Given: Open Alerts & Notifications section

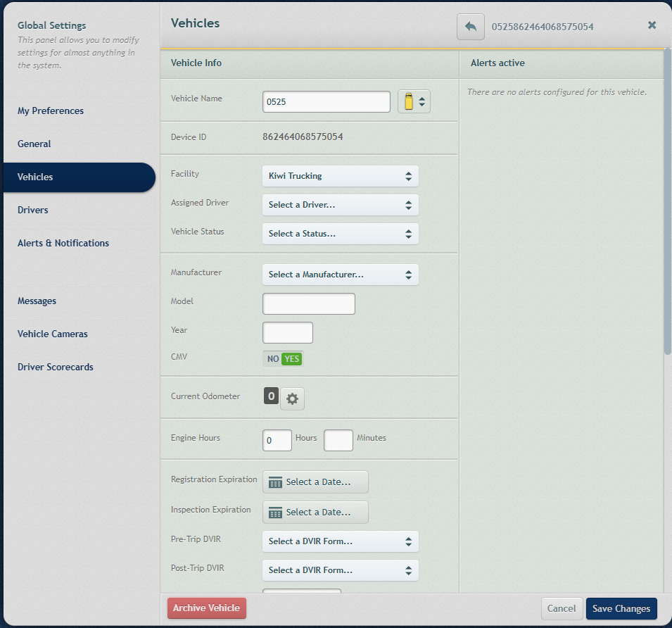Looking at the screenshot, I should (63, 243).
